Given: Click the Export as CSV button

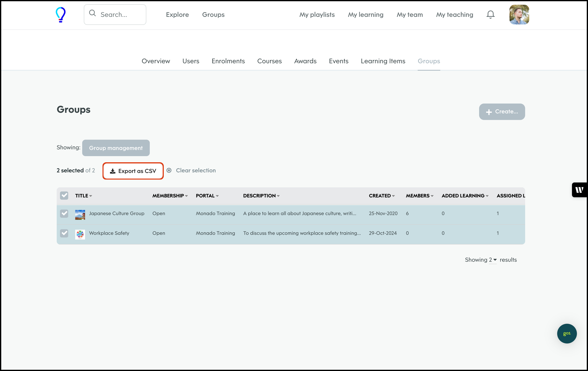Looking at the screenshot, I should [x=133, y=171].
